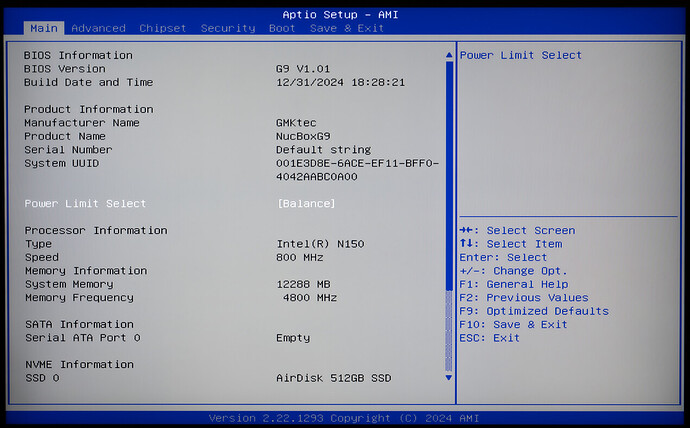This screenshot has height=428, width=690.
Task: Click the +/-: Change Opt. hint
Action: (514, 271)
